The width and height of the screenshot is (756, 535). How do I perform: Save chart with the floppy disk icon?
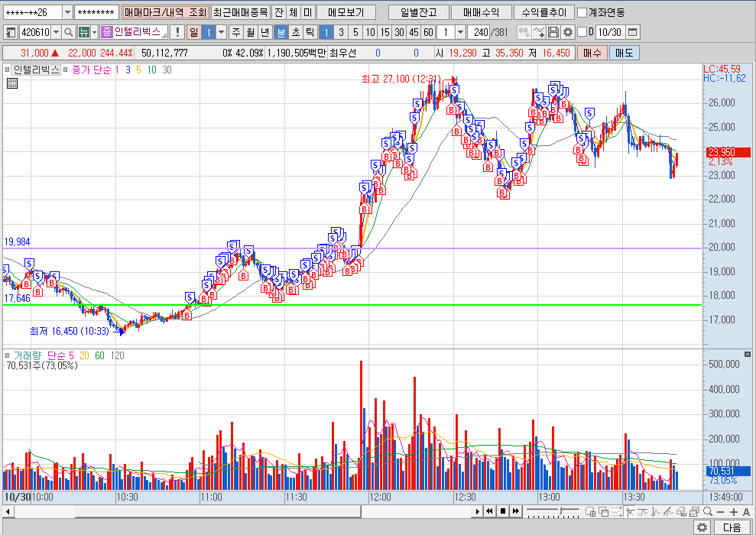[x=553, y=32]
